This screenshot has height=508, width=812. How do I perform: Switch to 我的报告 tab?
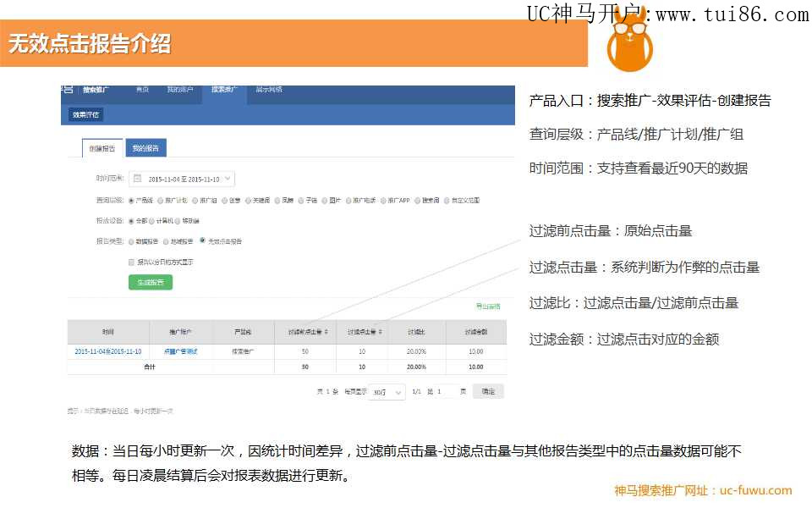pos(146,148)
